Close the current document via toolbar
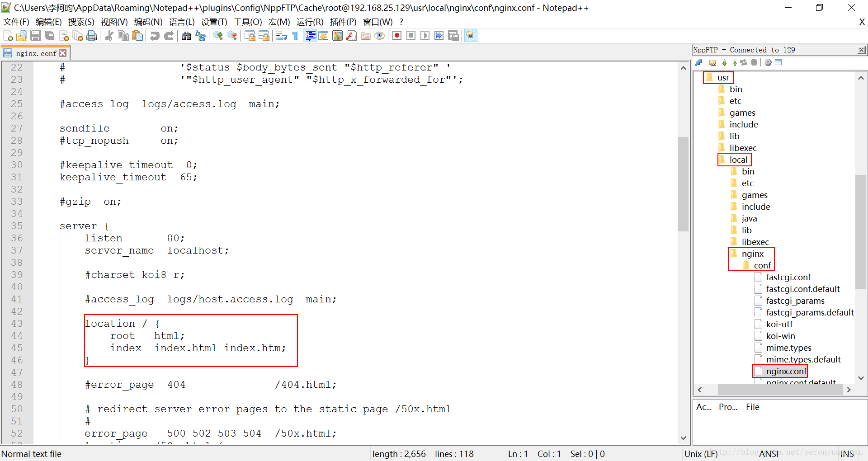 pos(64,36)
